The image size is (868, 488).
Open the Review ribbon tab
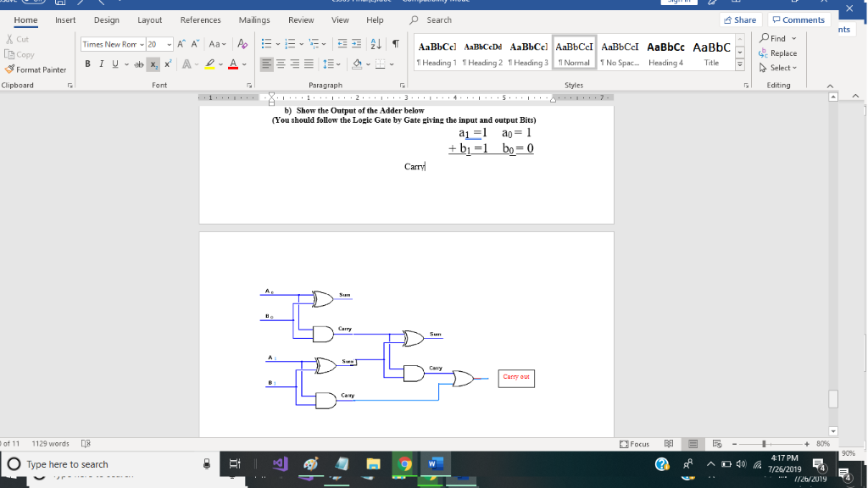click(x=302, y=19)
